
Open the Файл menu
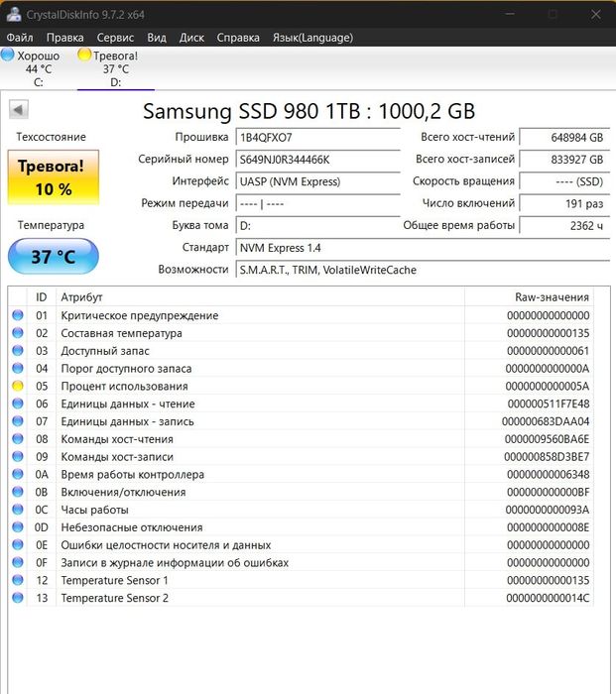tap(20, 38)
